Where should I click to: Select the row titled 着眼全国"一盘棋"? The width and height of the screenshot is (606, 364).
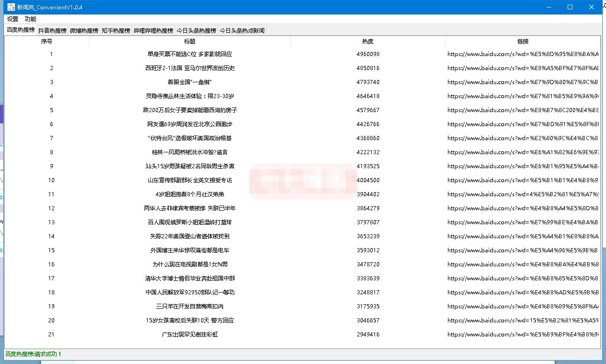(189, 82)
